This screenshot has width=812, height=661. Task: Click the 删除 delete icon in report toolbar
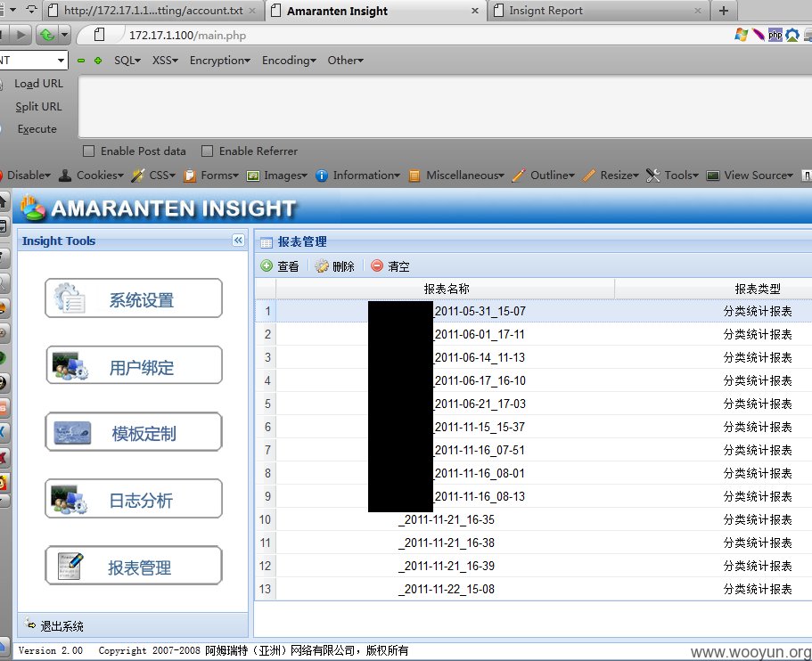click(x=322, y=266)
